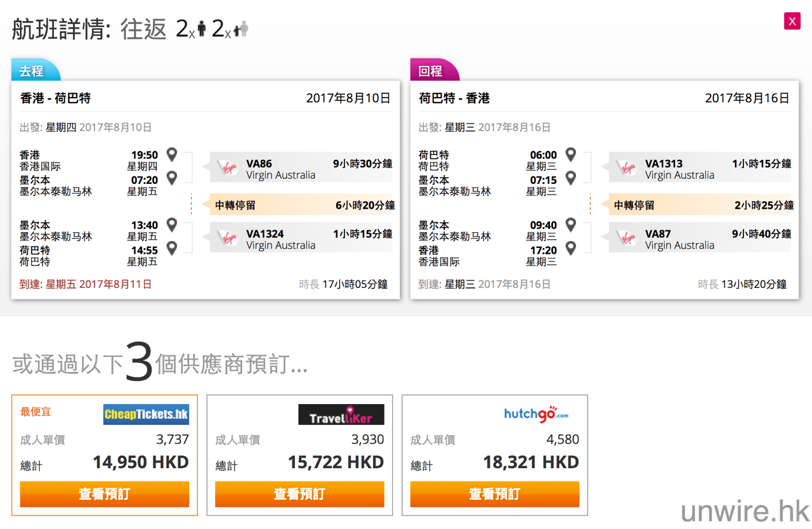This screenshot has height=529, width=812.
Task: Close the flight details dialog
Action: [x=792, y=21]
